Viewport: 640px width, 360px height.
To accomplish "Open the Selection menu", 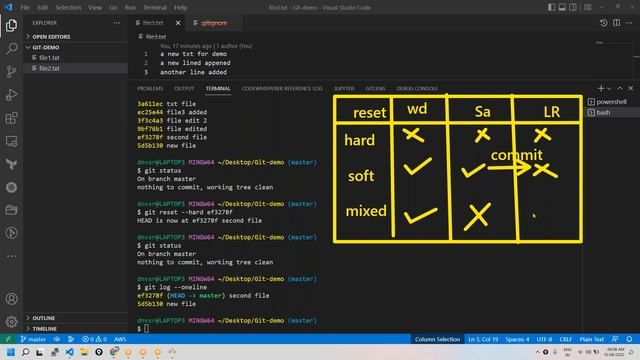I will pos(68,7).
